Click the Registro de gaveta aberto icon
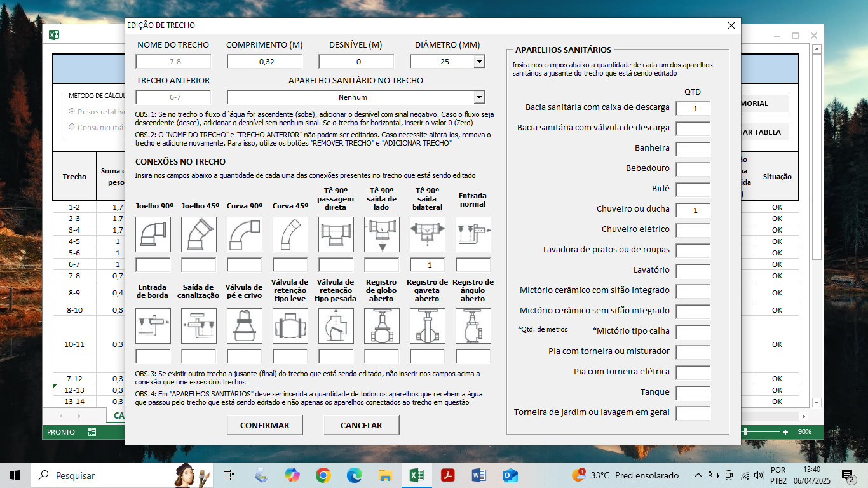868x488 pixels. pos(427,326)
